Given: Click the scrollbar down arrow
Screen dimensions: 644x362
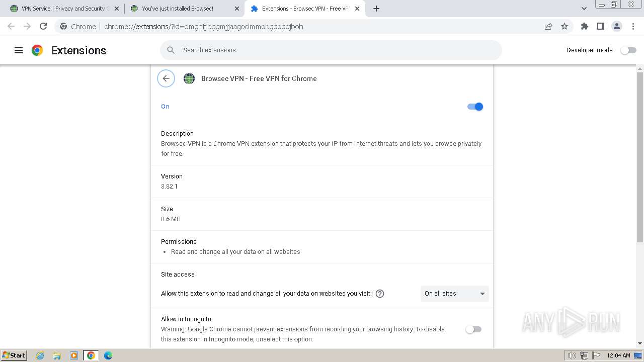Looking at the screenshot, I should pyautogui.click(x=640, y=344).
